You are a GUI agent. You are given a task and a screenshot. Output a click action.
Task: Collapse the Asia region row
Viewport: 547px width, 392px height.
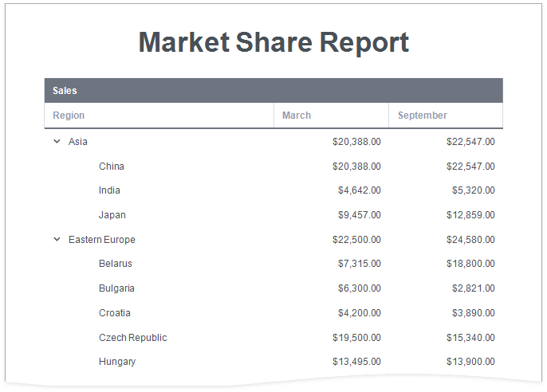57,142
